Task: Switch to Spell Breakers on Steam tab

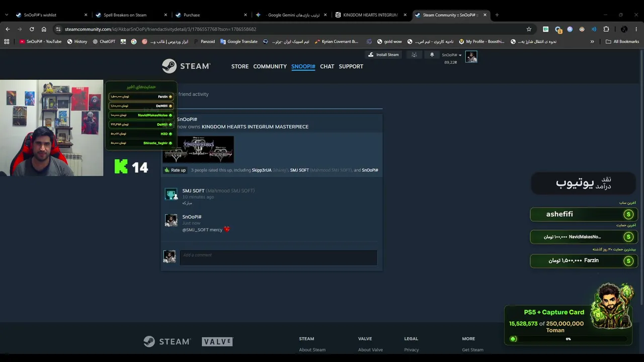Action: (131, 15)
